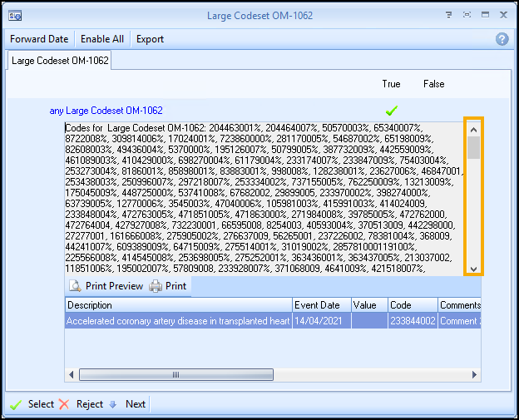Toggle the green tick under True column
Viewport: 519px width, 420px height.
click(391, 110)
